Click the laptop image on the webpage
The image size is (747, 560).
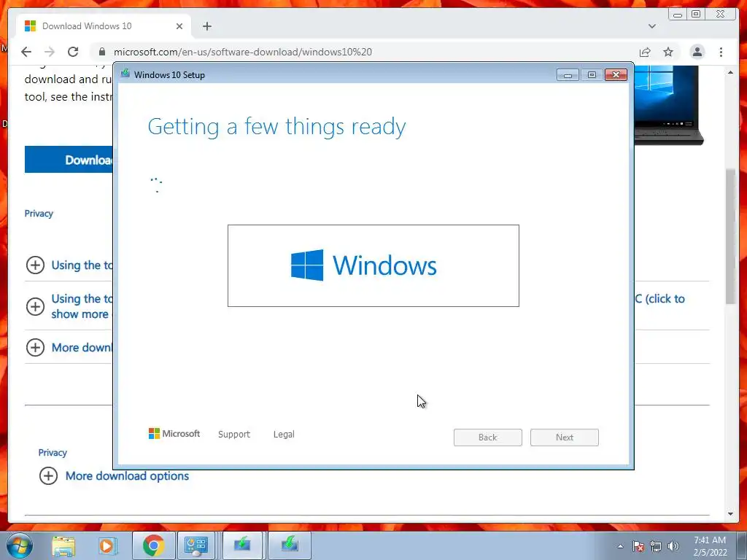669,105
